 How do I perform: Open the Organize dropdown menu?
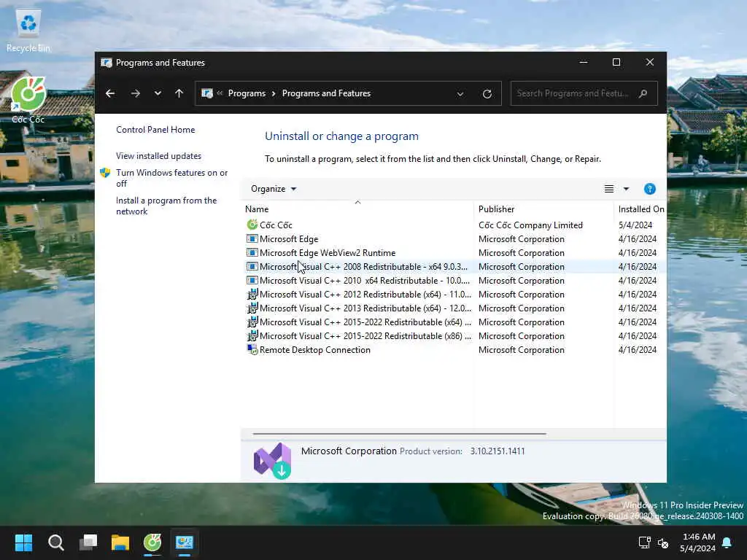[274, 189]
